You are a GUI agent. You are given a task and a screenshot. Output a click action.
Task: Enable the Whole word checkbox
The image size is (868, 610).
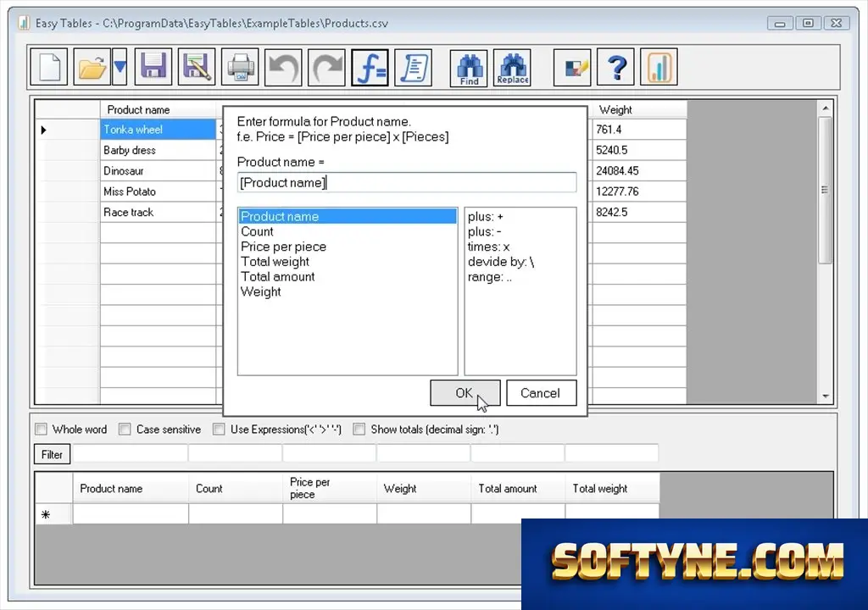click(41, 429)
